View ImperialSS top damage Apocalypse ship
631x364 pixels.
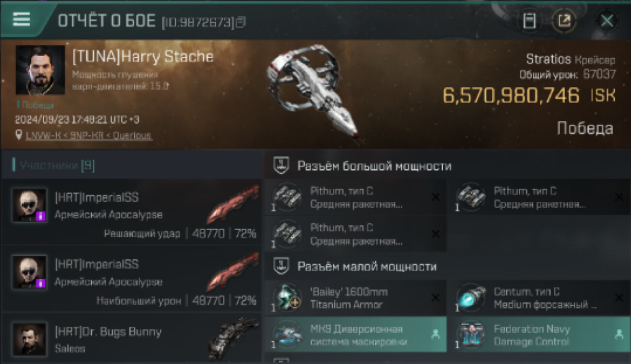click(232, 273)
